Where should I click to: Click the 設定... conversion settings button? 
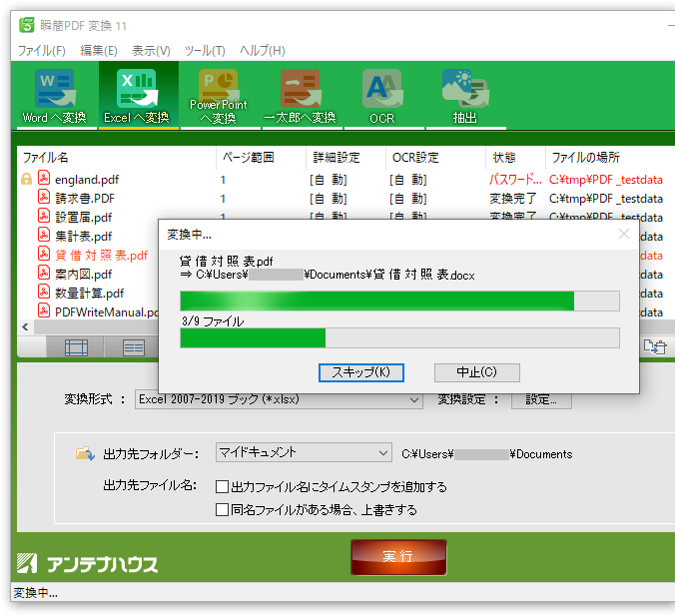[x=541, y=400]
